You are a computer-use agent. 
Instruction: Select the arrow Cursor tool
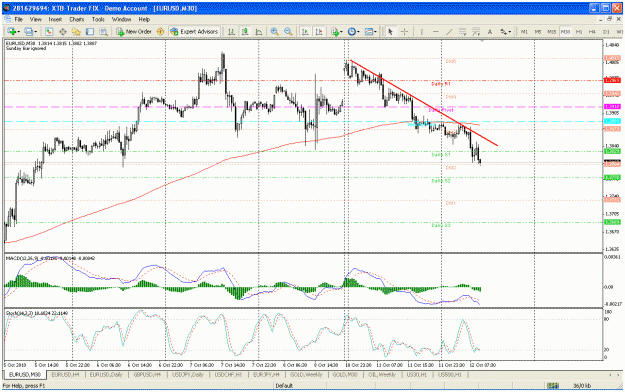(x=390, y=32)
